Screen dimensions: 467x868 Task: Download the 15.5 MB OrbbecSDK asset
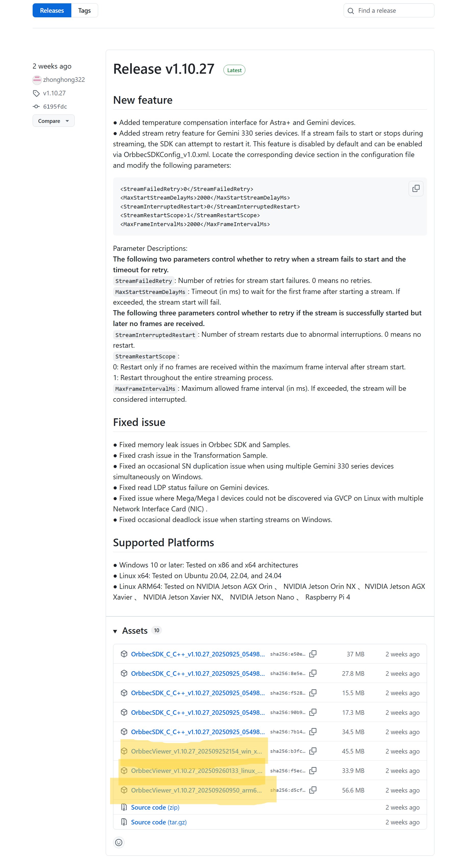tap(198, 693)
